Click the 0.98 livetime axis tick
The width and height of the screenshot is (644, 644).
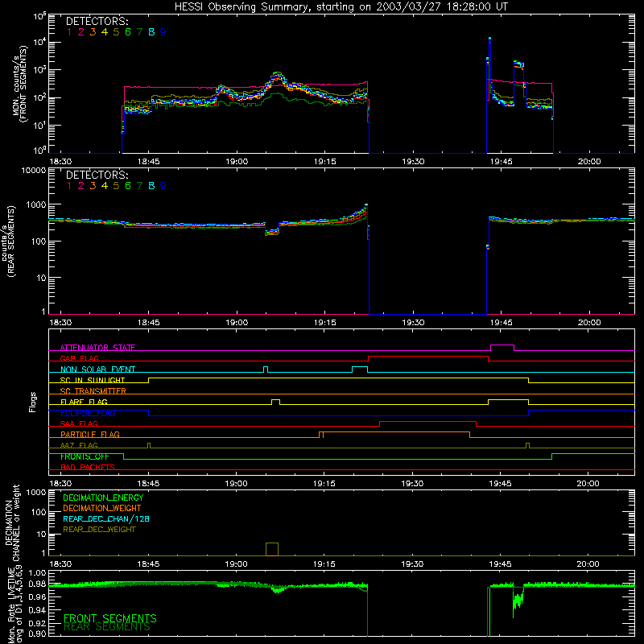pyautogui.click(x=38, y=584)
